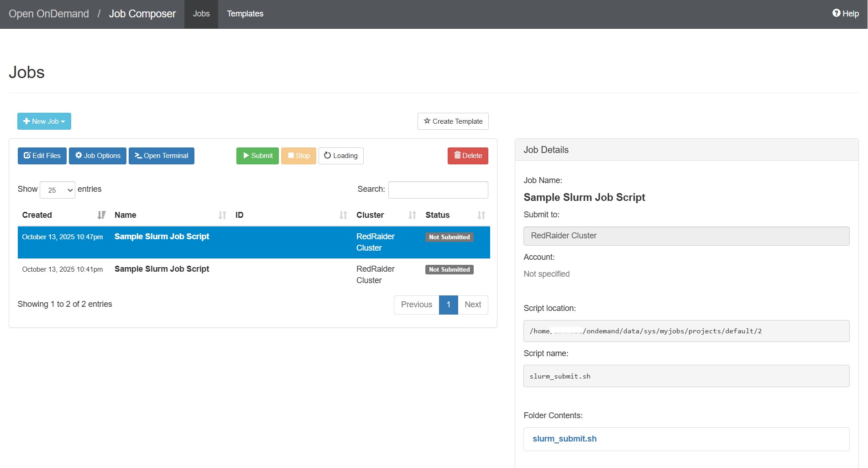868x468 pixels.
Task: Click the Edit Files button
Action: click(42, 156)
